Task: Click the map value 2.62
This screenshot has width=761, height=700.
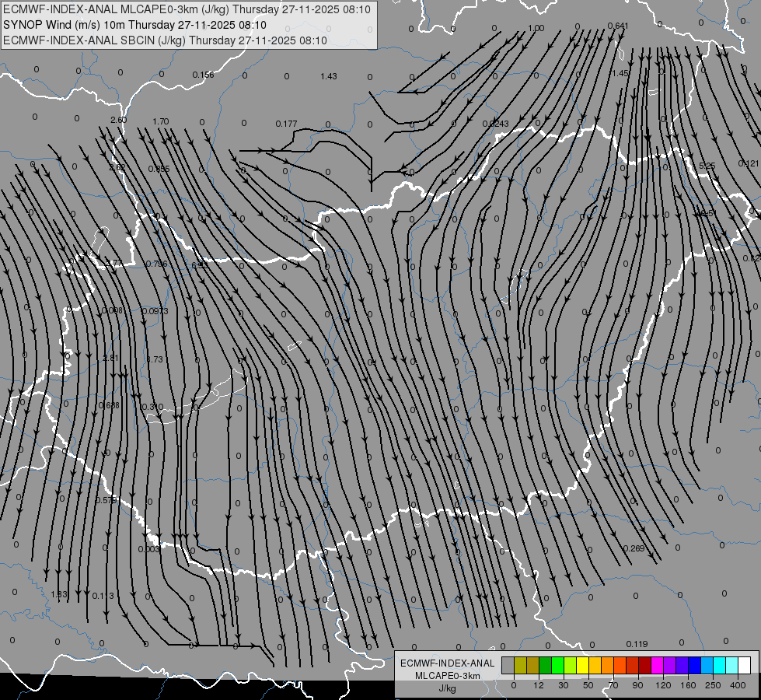Action: (117, 167)
